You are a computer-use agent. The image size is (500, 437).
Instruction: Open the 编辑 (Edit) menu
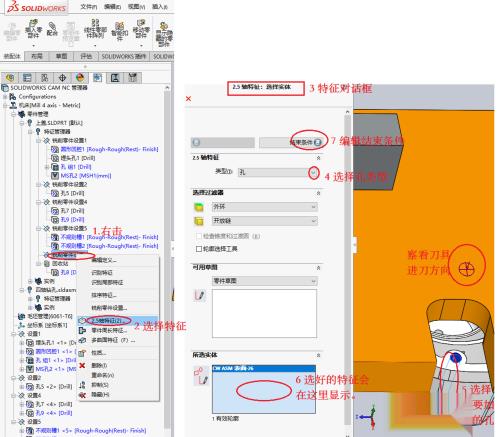point(112,6)
